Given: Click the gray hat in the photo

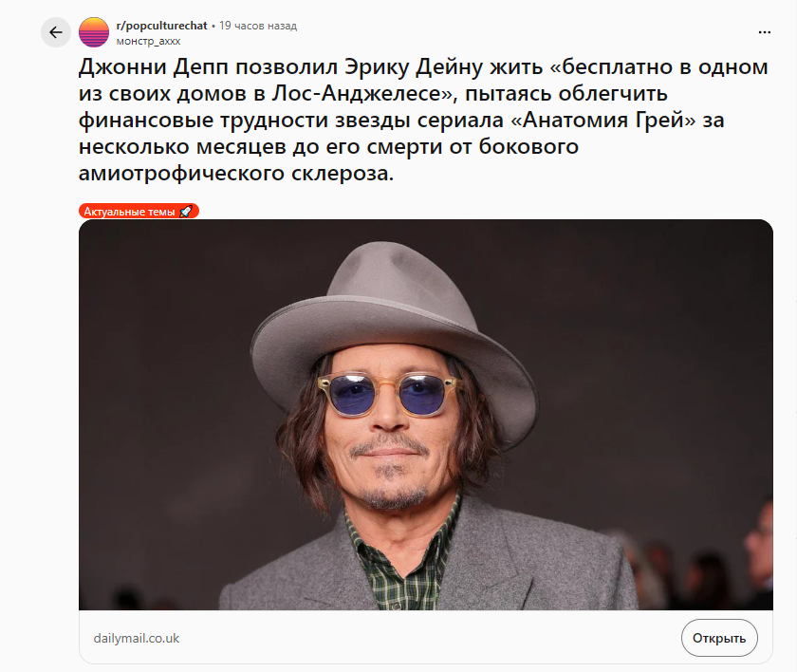Looking at the screenshot, I should [x=394, y=315].
